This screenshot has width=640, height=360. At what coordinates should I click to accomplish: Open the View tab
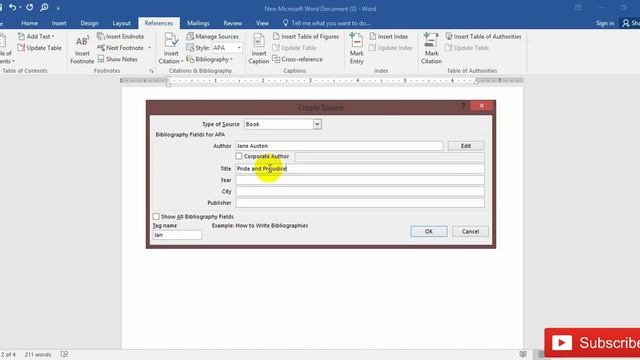pyautogui.click(x=262, y=23)
